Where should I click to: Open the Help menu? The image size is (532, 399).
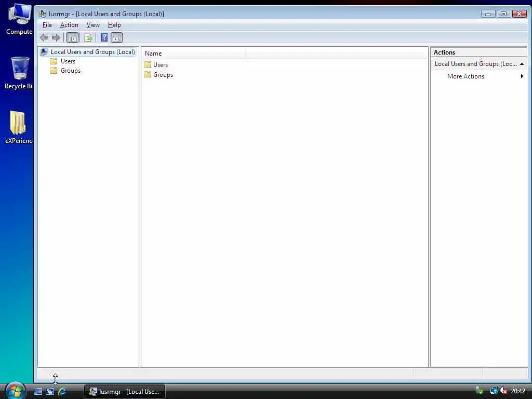(x=114, y=25)
